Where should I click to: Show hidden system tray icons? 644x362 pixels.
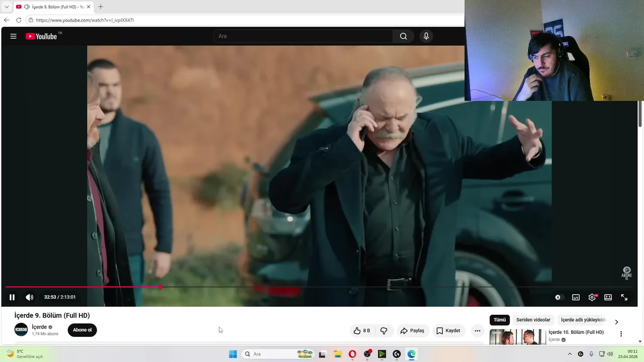pyautogui.click(x=570, y=354)
